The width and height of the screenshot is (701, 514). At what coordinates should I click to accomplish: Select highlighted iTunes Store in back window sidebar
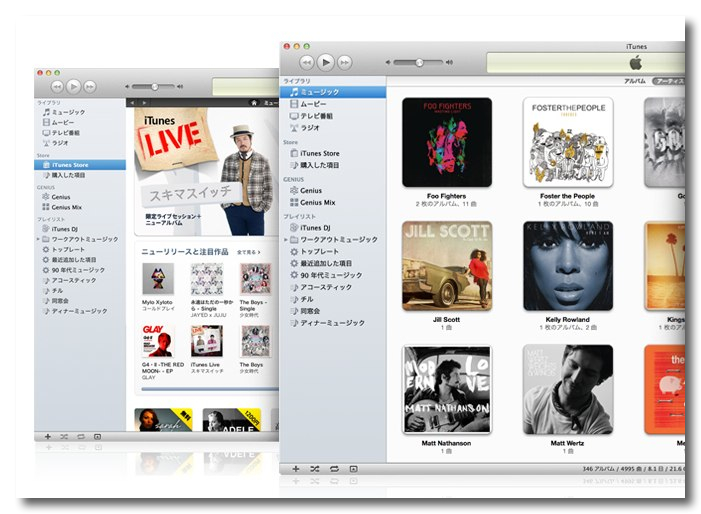coord(80,165)
